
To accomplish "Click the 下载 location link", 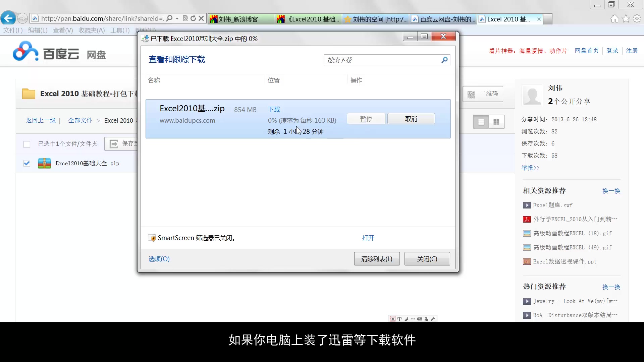I will pos(274,109).
